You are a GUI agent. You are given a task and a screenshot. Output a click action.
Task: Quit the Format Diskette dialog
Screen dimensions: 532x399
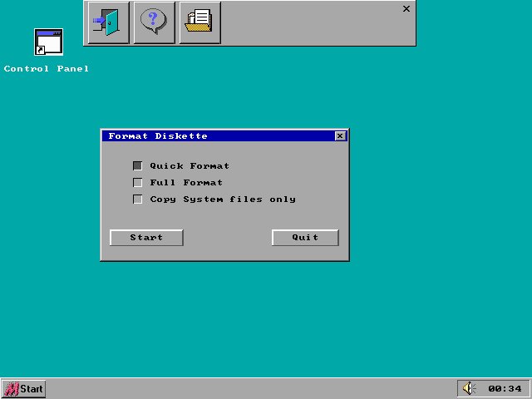(305, 238)
